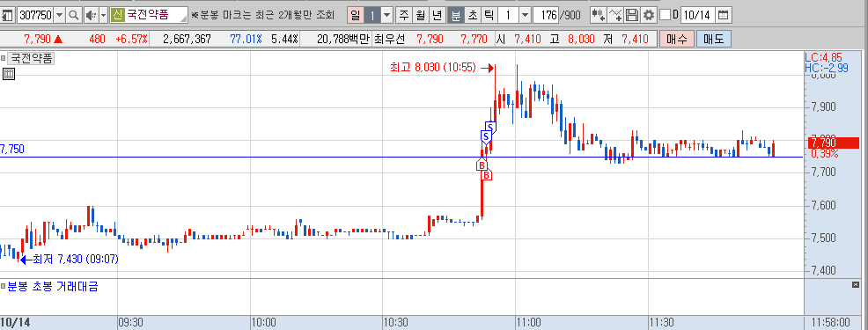Click the lower blue S sell marker
The height and width of the screenshot is (330, 868).
pyautogui.click(x=485, y=136)
